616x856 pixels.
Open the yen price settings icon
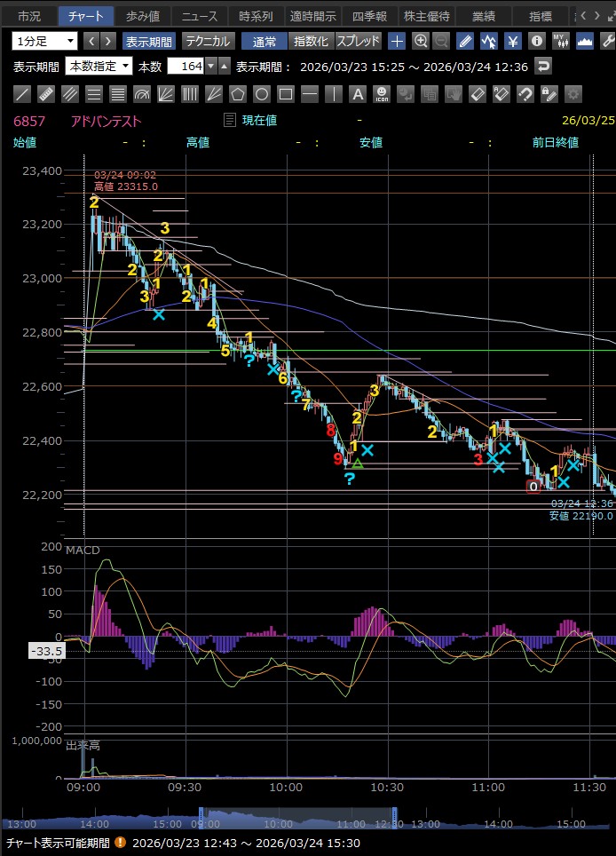(513, 41)
